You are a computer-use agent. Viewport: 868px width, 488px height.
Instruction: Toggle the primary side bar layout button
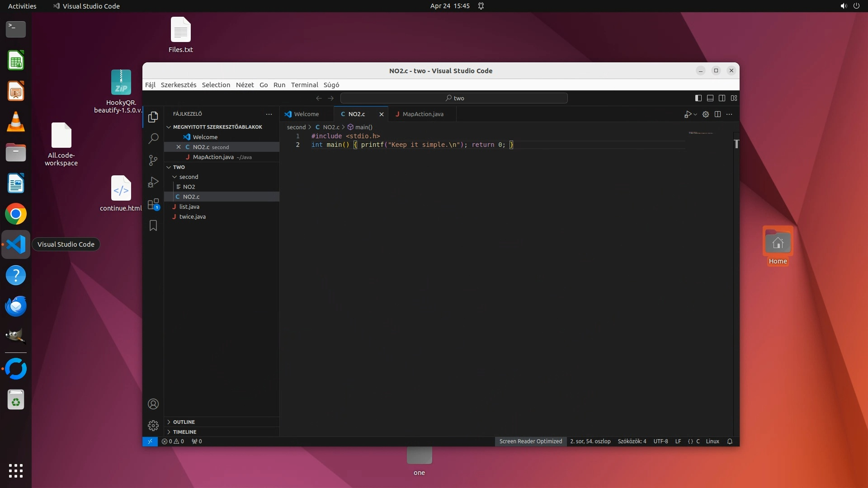tap(698, 98)
